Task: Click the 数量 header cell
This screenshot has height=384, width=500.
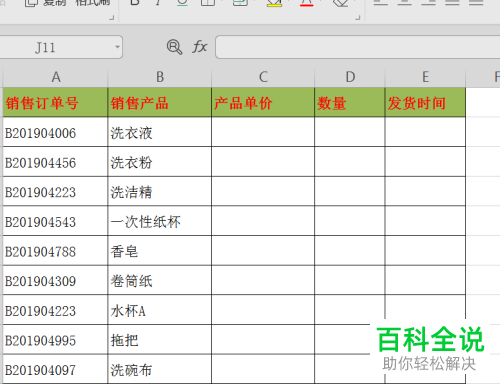Action: (350, 102)
